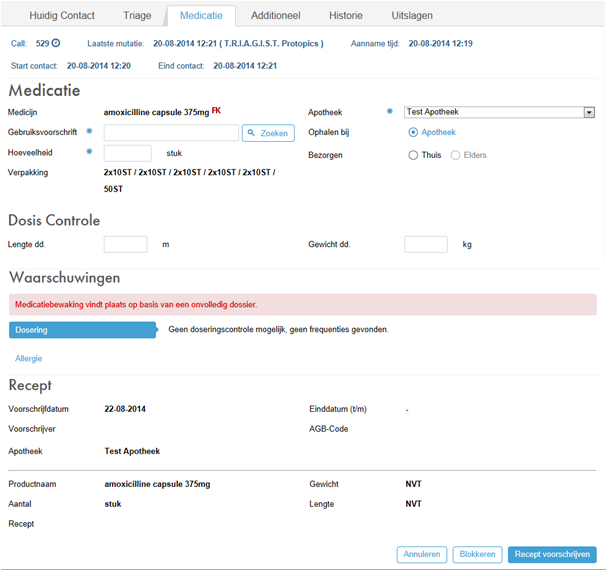Click the Gewicht dd. input field
This screenshot has width=610, height=574.
click(x=426, y=244)
